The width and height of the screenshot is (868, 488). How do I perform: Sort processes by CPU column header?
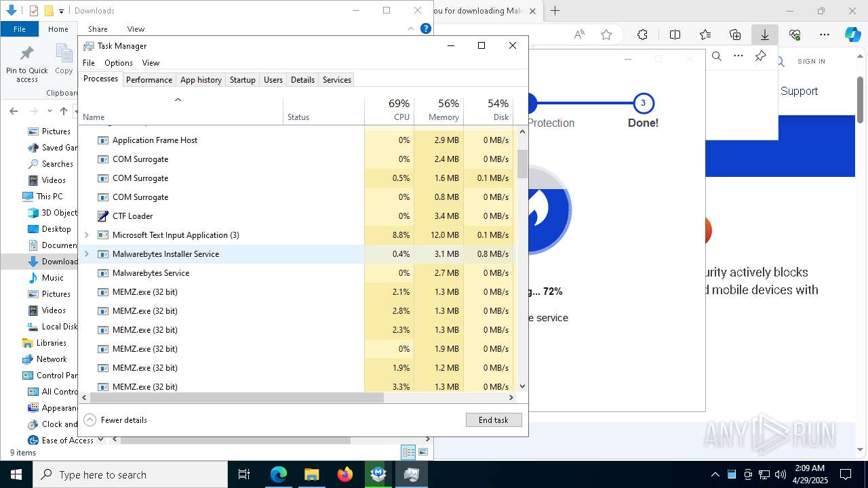coord(389,110)
